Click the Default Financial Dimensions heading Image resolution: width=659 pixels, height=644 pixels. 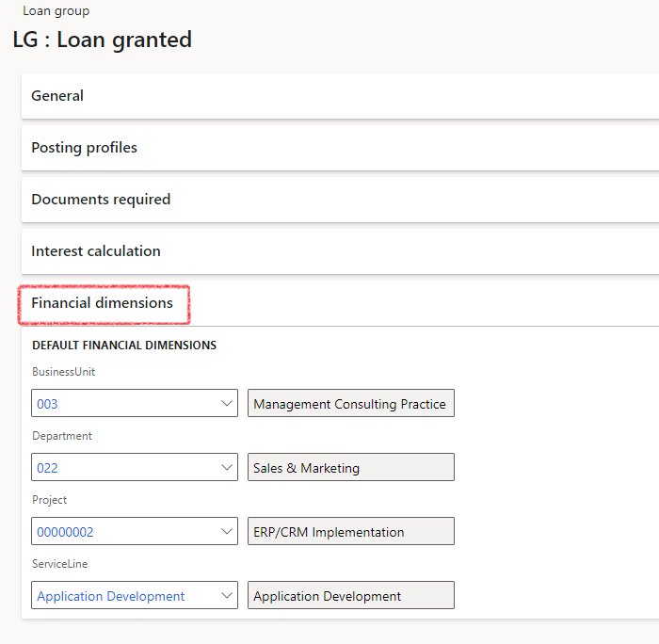(124, 346)
